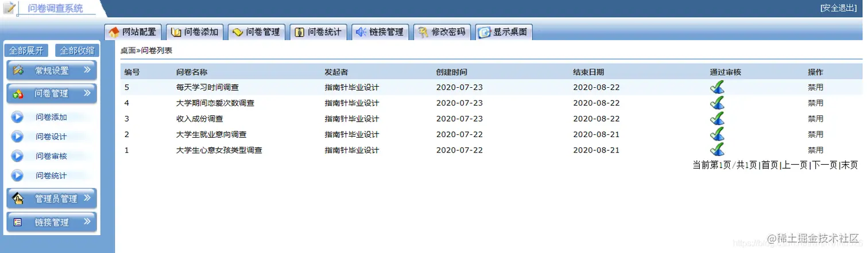The image size is (868, 253).
Task: Click the desktop icon on 显示桌面 tab
Action: pyautogui.click(x=485, y=32)
